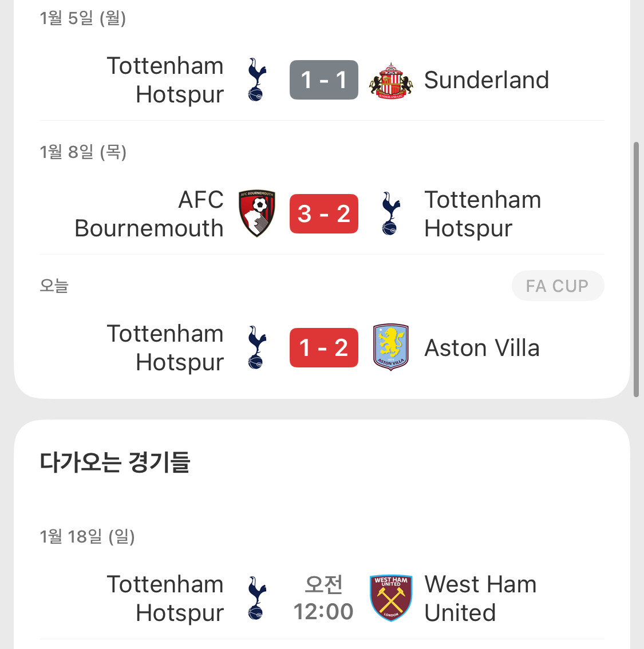Image resolution: width=644 pixels, height=649 pixels.
Task: Click the Sunderland club crest
Action: [x=391, y=80]
